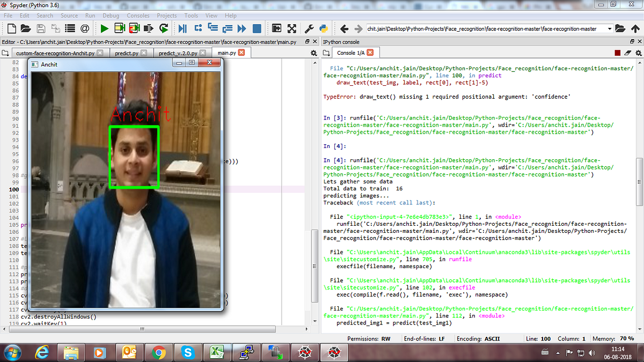This screenshot has height=362, width=644.
Task: Open the Editor pane options gear menu
Action: point(312,53)
